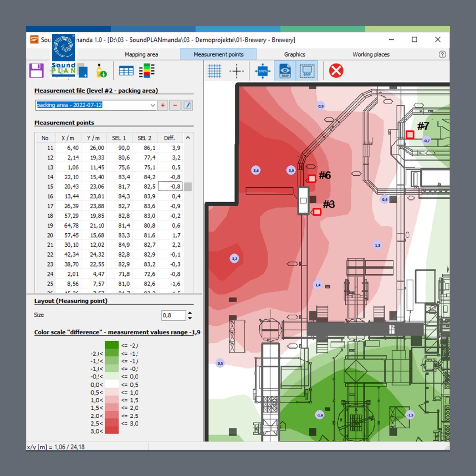Select map marker #3 red square
Screen dimensions: 476x476
tap(317, 212)
